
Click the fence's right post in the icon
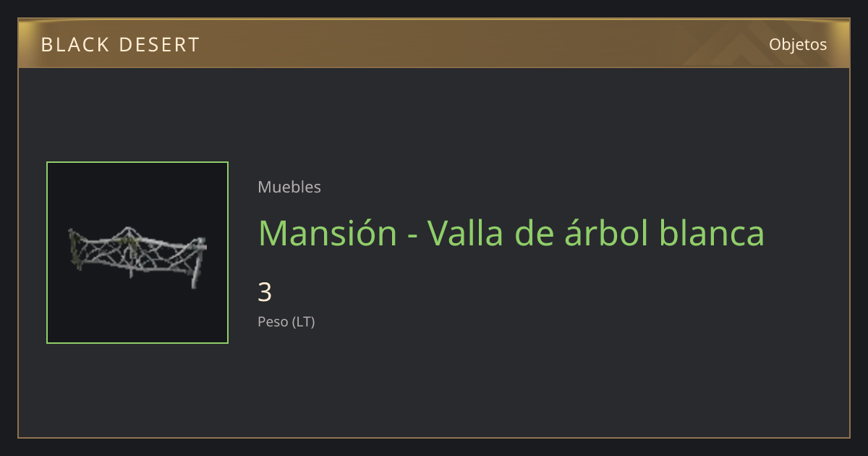coord(198,261)
